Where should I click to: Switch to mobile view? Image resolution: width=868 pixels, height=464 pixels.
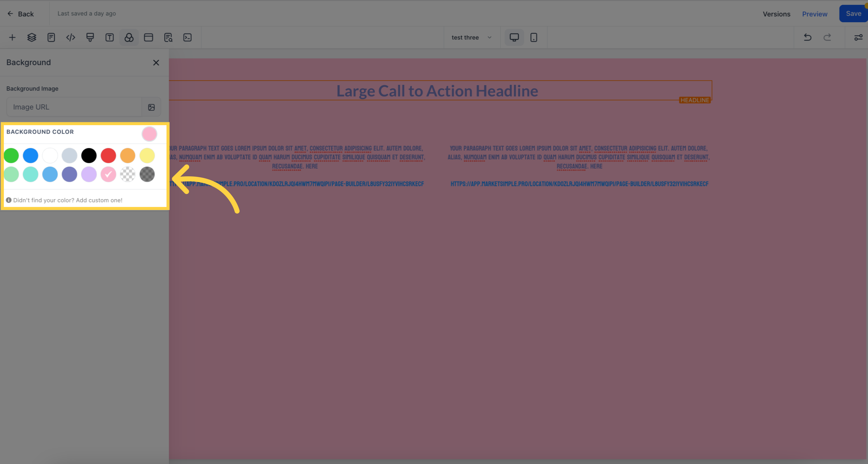[534, 37]
